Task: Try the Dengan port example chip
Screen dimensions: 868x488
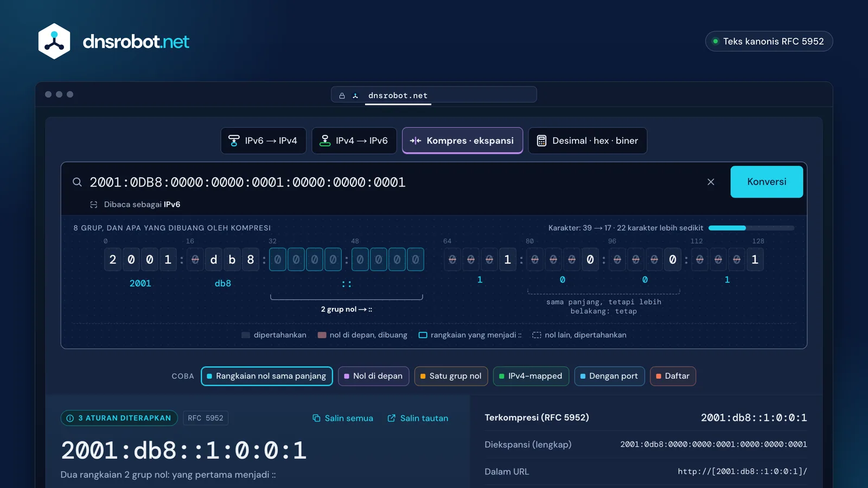Action: (x=609, y=376)
